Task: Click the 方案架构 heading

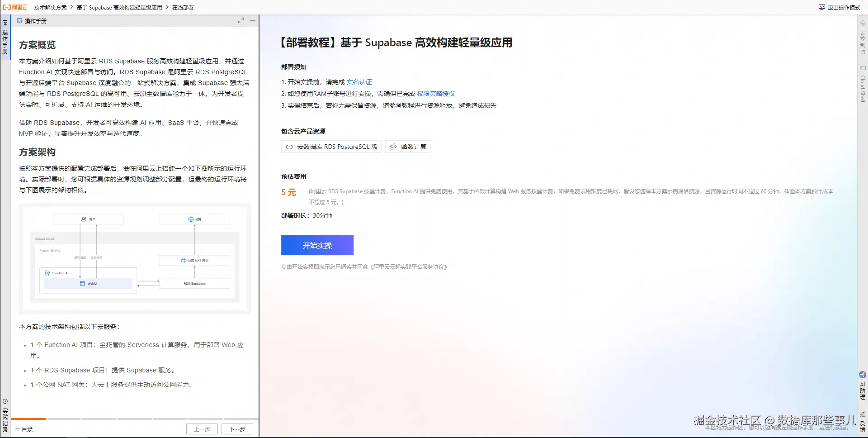Action: [x=38, y=152]
